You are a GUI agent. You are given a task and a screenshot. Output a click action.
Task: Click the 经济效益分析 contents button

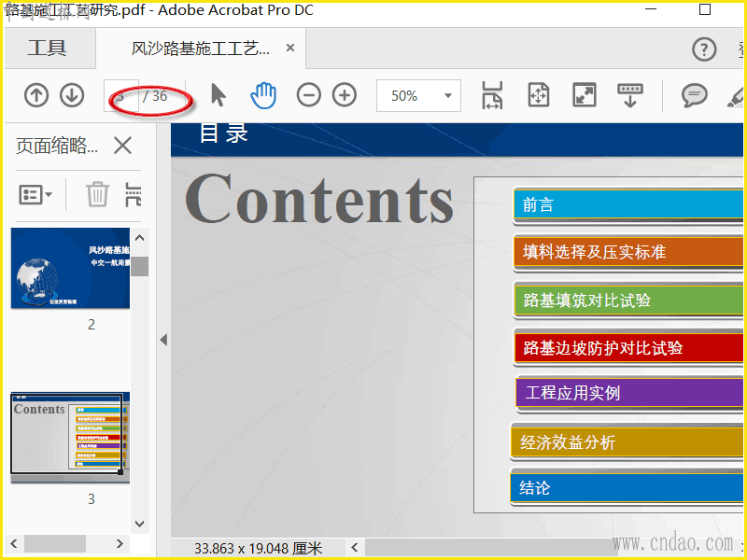click(627, 442)
